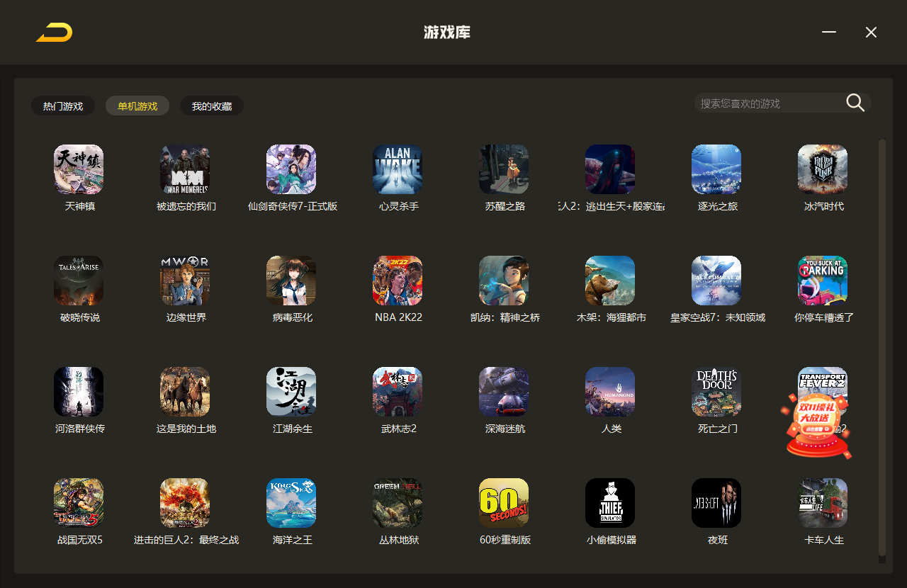Click the 进击的巨人2：最终之战 title text

[186, 540]
